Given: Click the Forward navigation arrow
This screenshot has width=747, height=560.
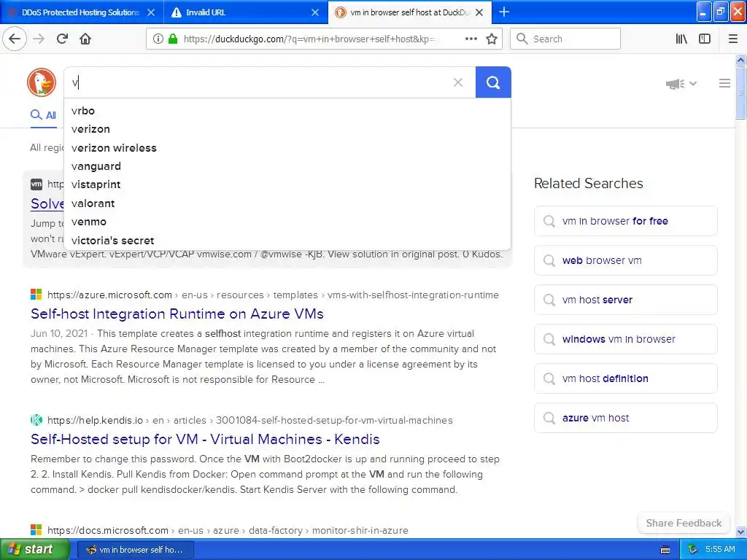Looking at the screenshot, I should pos(39,39).
